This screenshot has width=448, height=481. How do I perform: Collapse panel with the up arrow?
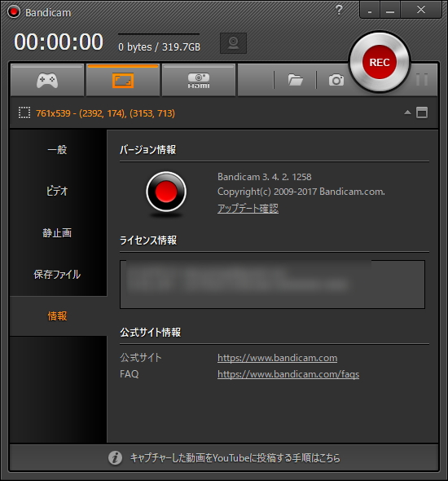tap(407, 113)
